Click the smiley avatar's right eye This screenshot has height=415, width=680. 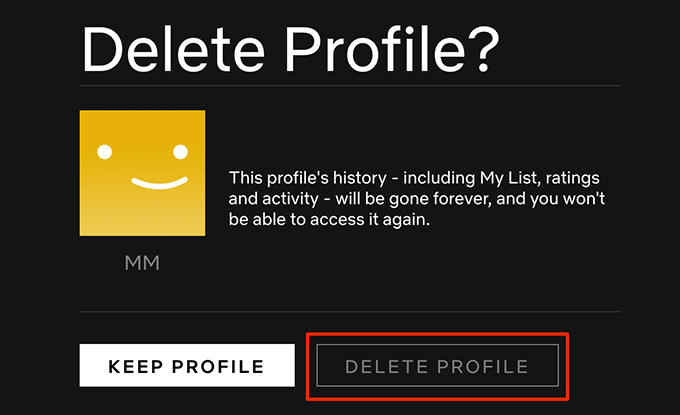click(x=180, y=152)
